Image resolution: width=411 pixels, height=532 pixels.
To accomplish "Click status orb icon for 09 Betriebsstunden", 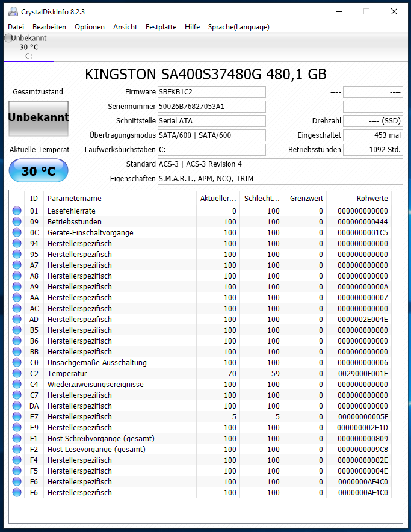I will pyautogui.click(x=17, y=221).
